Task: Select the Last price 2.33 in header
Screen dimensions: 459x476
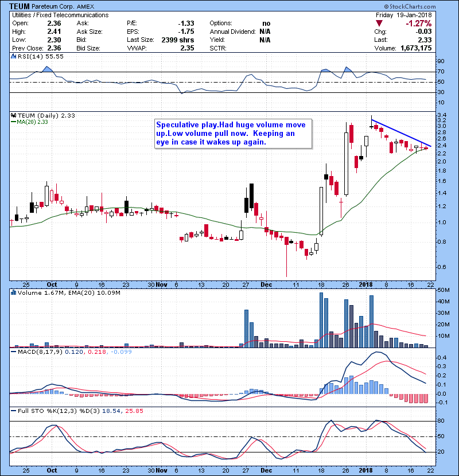Action: [425, 40]
